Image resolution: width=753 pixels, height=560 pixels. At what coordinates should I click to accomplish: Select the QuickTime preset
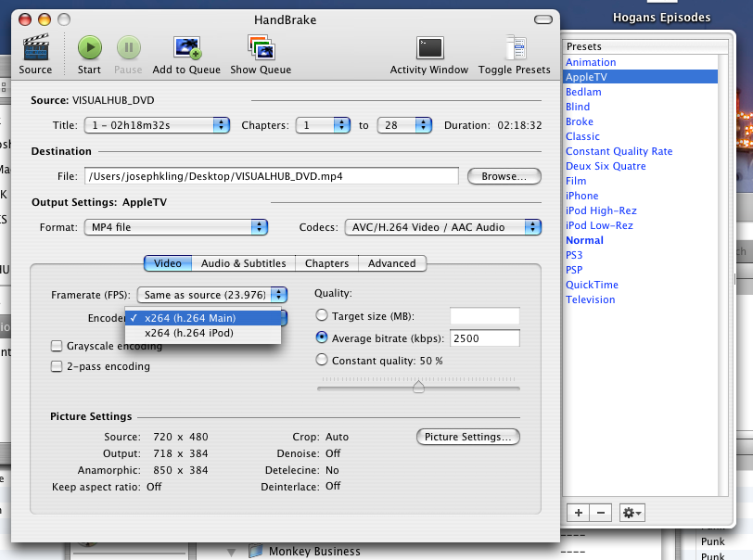coord(641,285)
